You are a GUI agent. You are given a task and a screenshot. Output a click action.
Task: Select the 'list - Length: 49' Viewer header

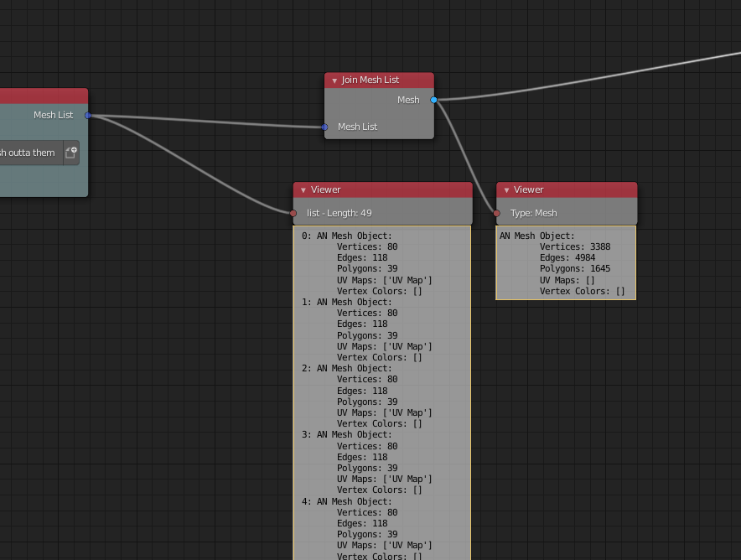coord(383,190)
